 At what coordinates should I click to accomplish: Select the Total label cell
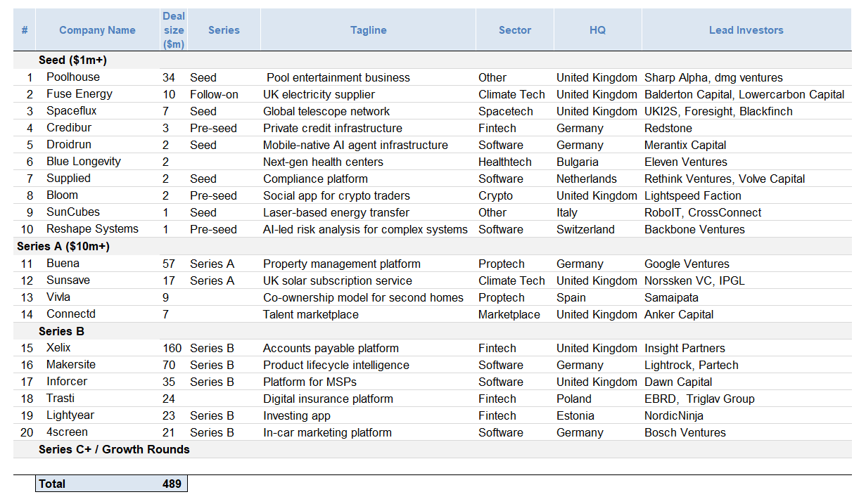pos(52,484)
